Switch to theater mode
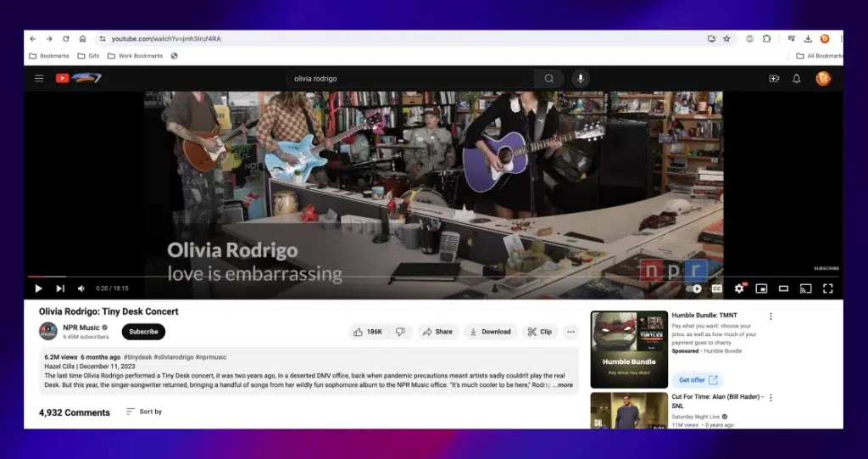The image size is (868, 459). pyautogui.click(x=783, y=288)
